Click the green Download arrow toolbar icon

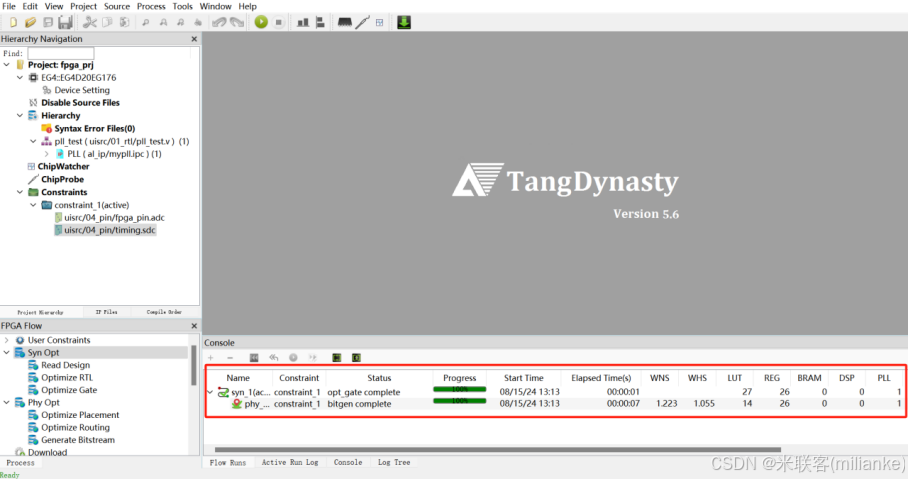(x=404, y=22)
